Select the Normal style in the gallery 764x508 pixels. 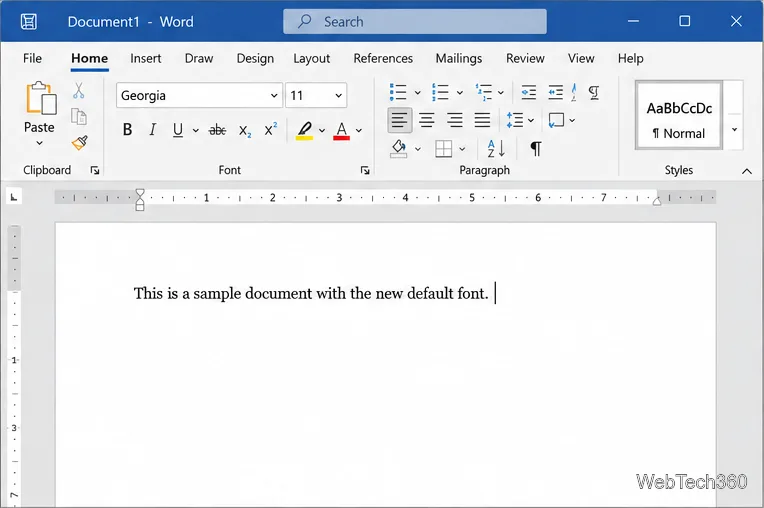tap(678, 116)
